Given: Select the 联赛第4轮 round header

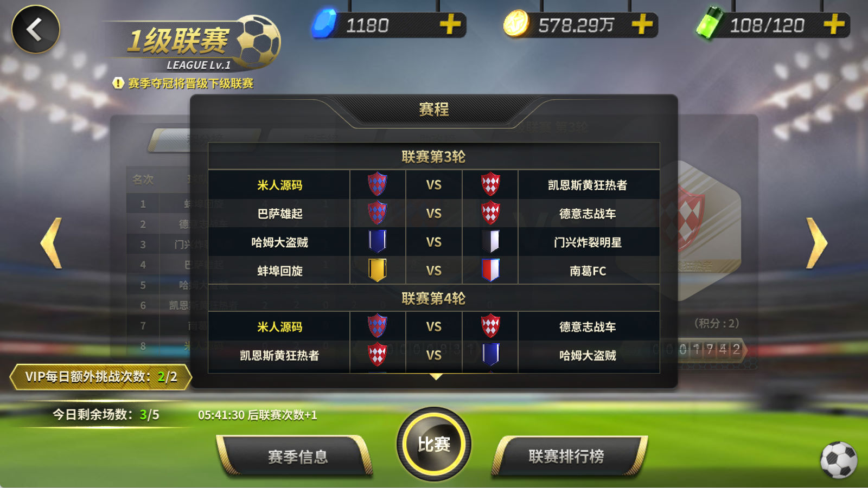Looking at the screenshot, I should (434, 298).
